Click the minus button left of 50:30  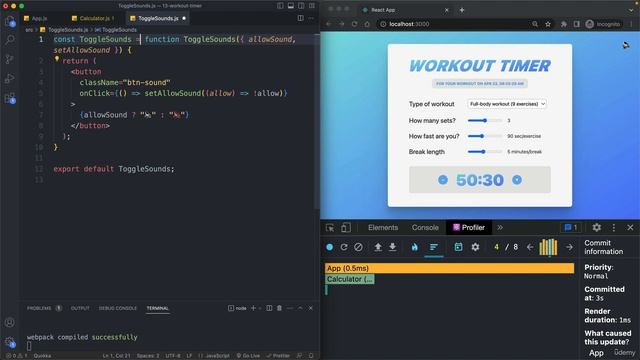443,180
